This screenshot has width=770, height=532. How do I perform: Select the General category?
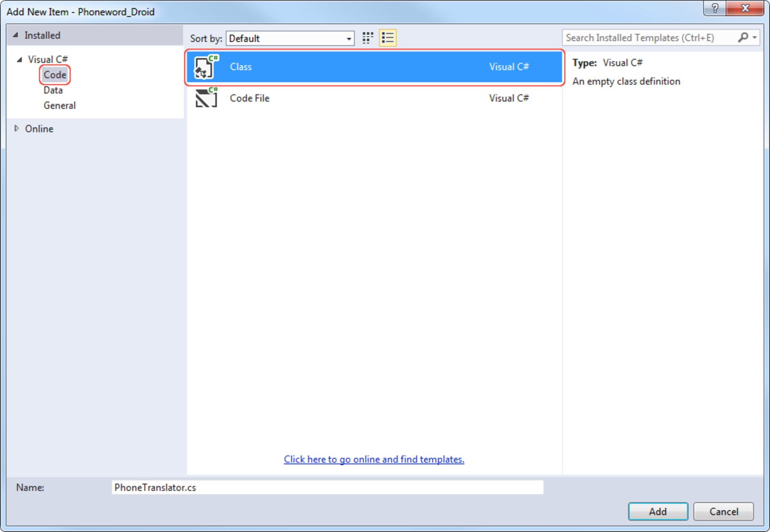coord(60,106)
